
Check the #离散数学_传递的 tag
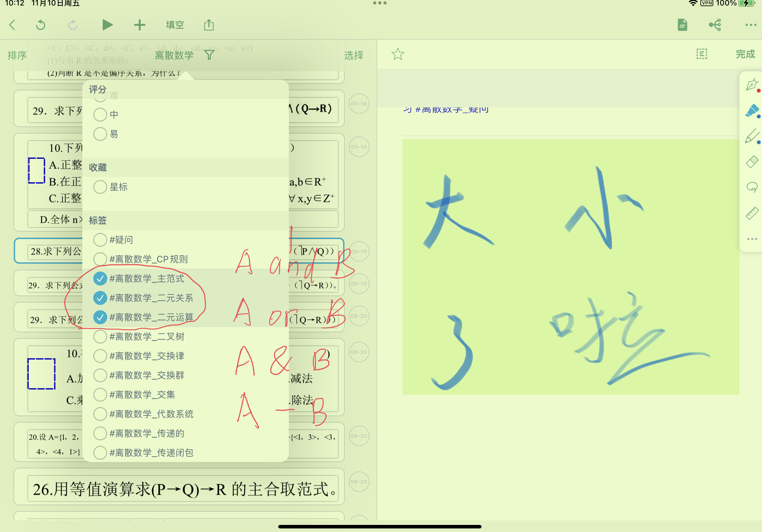point(100,433)
